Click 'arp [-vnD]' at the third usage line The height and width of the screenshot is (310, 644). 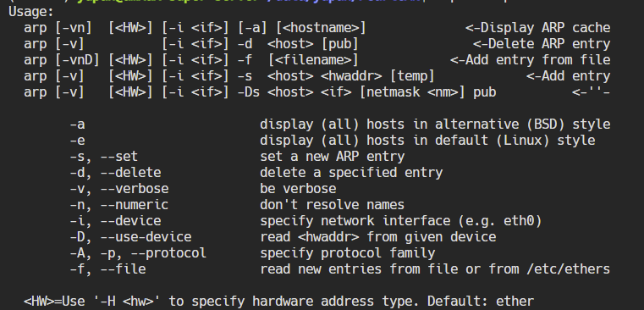click(62, 60)
